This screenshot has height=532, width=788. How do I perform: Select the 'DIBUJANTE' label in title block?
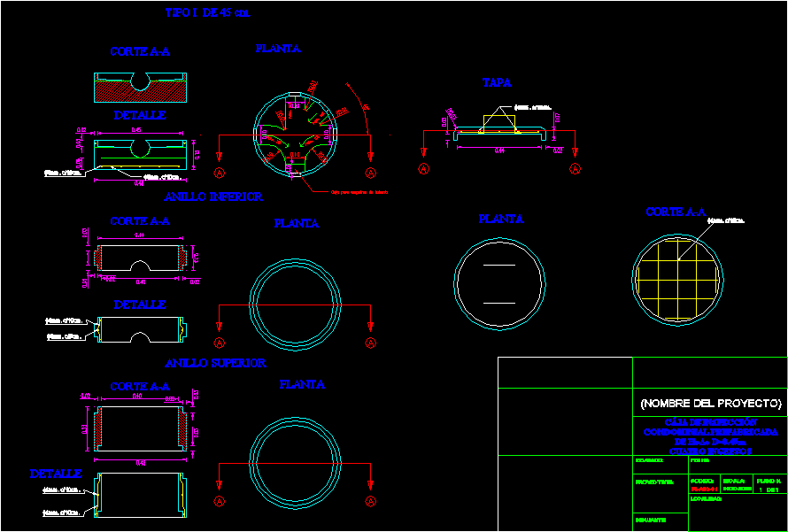[649, 520]
